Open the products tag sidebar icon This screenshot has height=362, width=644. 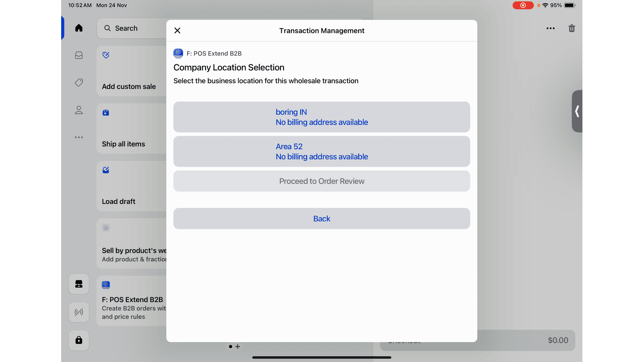(79, 82)
